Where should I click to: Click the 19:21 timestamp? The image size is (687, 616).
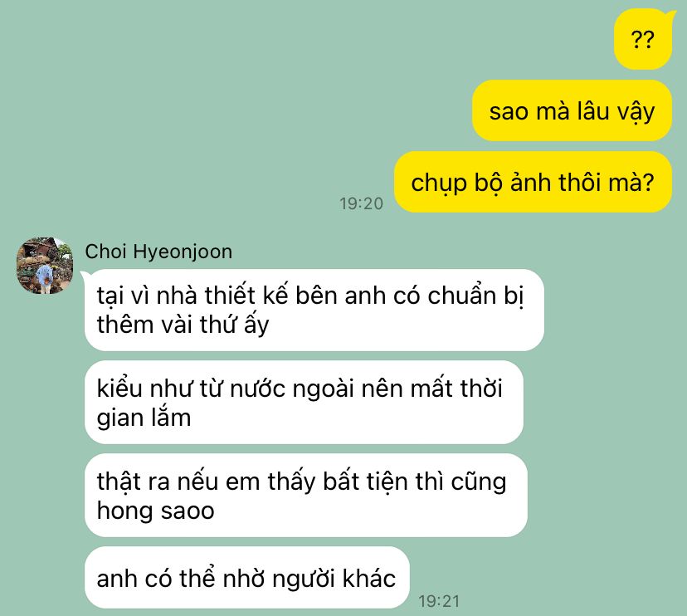pyautogui.click(x=439, y=601)
